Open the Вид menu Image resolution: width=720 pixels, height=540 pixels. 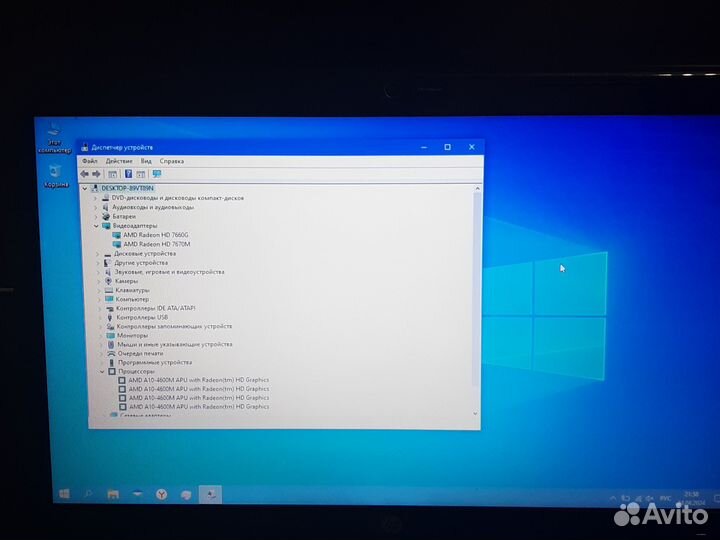click(x=146, y=161)
